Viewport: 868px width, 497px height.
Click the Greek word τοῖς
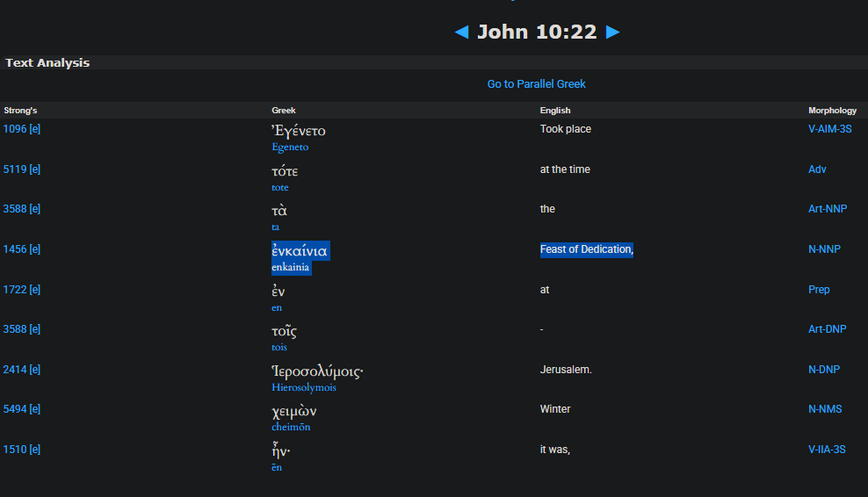pyautogui.click(x=284, y=332)
